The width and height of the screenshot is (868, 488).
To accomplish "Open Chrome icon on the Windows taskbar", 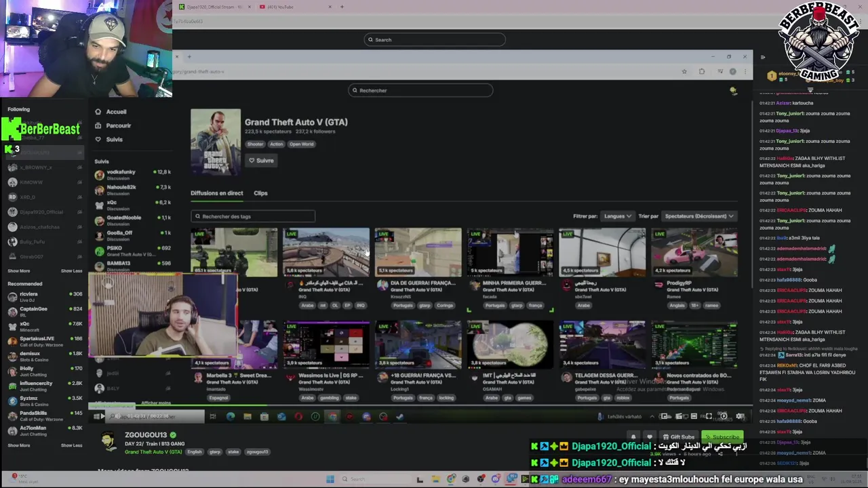I will tap(452, 479).
